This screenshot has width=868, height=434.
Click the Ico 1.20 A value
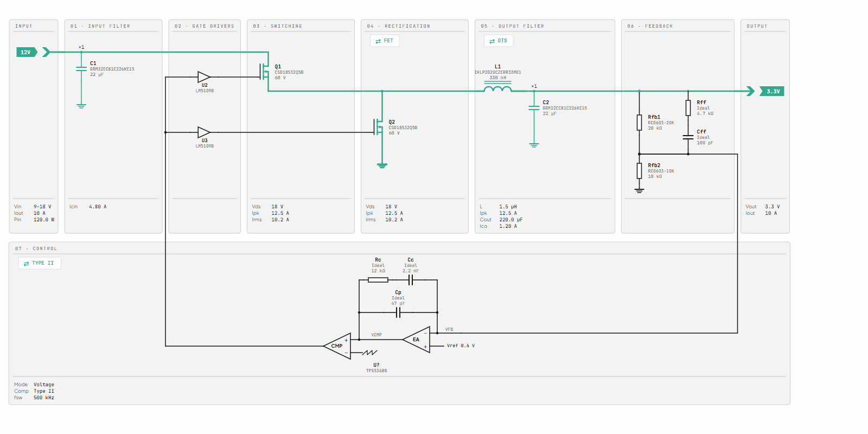point(508,226)
